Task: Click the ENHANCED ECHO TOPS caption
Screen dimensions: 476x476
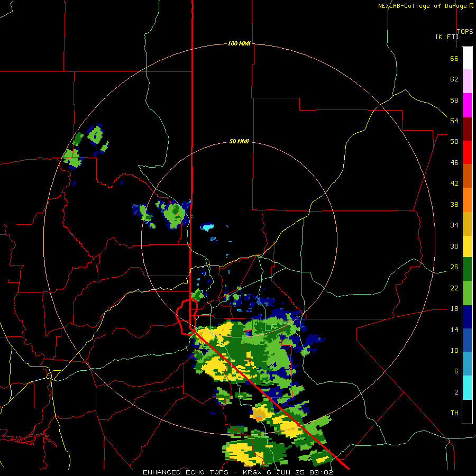Action: [186, 472]
